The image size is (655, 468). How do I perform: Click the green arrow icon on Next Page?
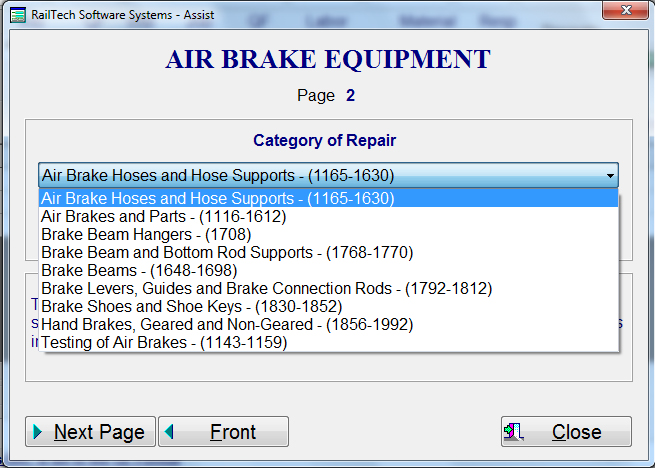(x=38, y=432)
